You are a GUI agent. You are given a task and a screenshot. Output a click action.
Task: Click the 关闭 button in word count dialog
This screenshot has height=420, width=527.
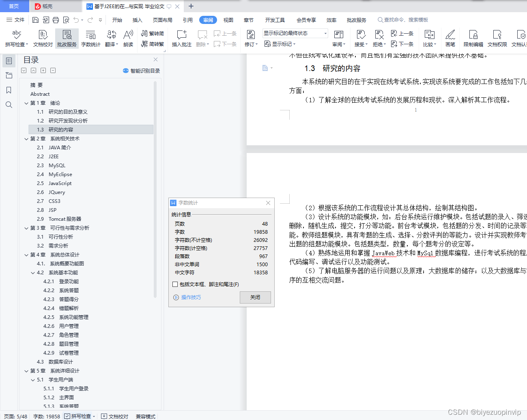pyautogui.click(x=255, y=297)
